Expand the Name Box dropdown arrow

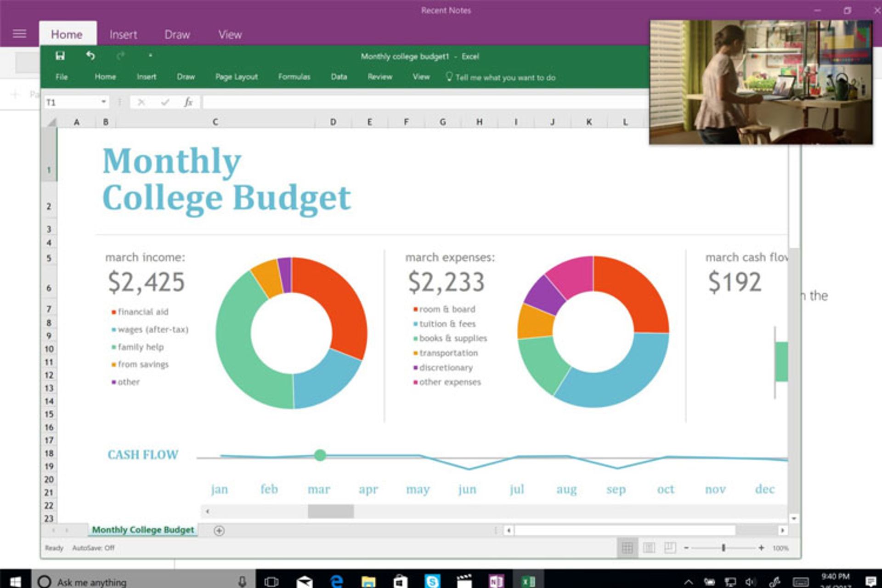coord(104,102)
